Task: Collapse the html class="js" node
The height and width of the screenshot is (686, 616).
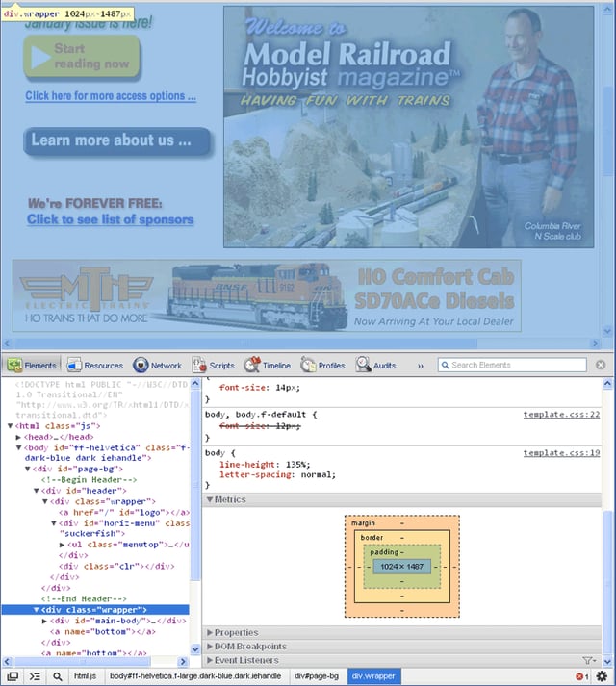Action: [10, 425]
